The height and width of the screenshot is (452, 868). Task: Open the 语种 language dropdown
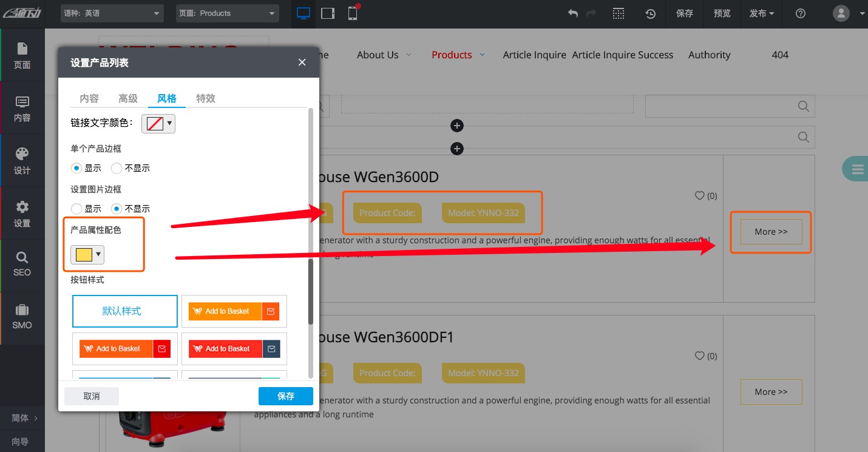tap(112, 13)
